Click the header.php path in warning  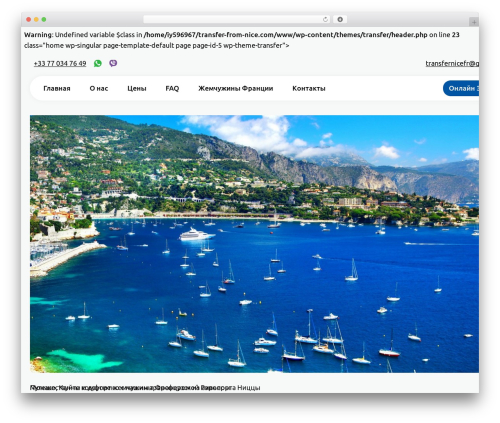[285, 35]
